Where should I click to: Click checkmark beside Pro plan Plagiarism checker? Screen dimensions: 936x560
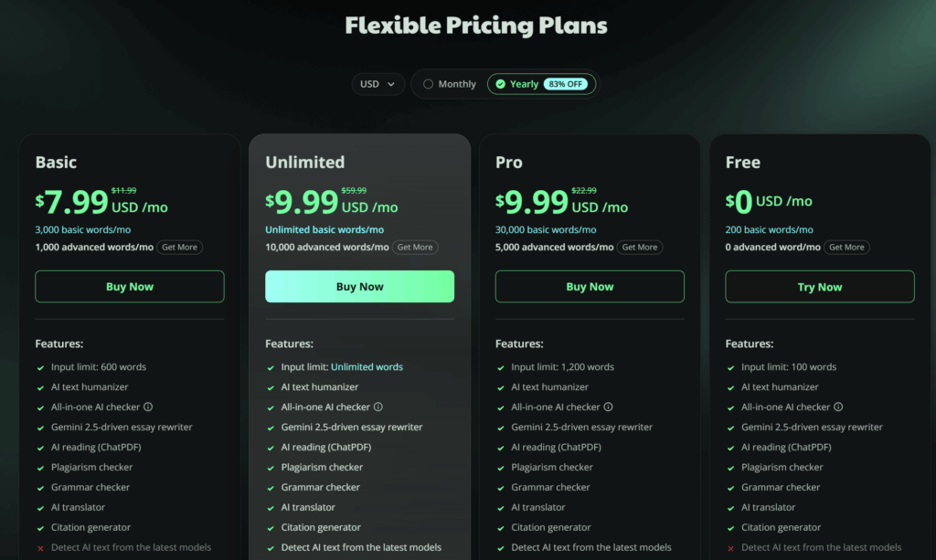coord(501,468)
